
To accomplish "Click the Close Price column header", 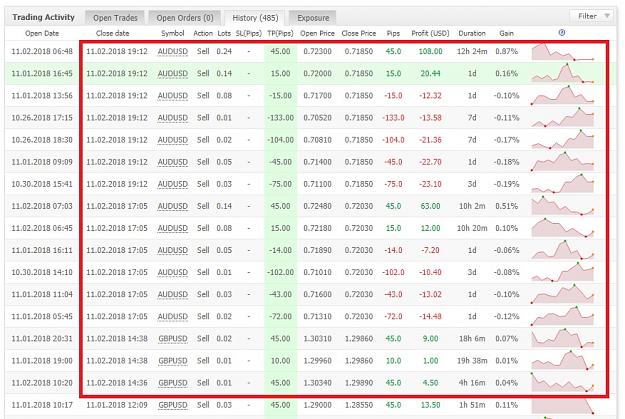I will pos(359,33).
